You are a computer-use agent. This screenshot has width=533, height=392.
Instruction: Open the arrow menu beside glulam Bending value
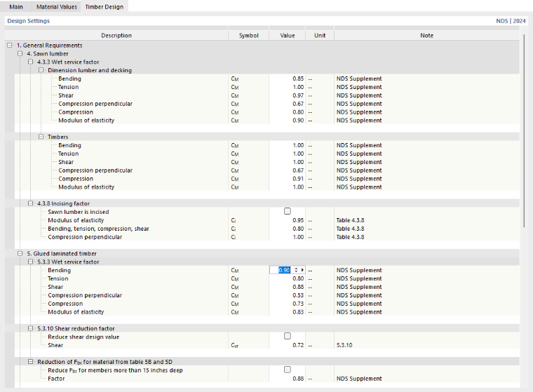pyautogui.click(x=302, y=270)
